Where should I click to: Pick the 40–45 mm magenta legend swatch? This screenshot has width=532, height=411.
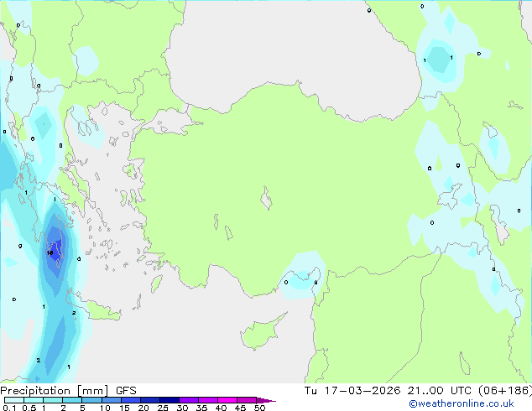point(227,400)
